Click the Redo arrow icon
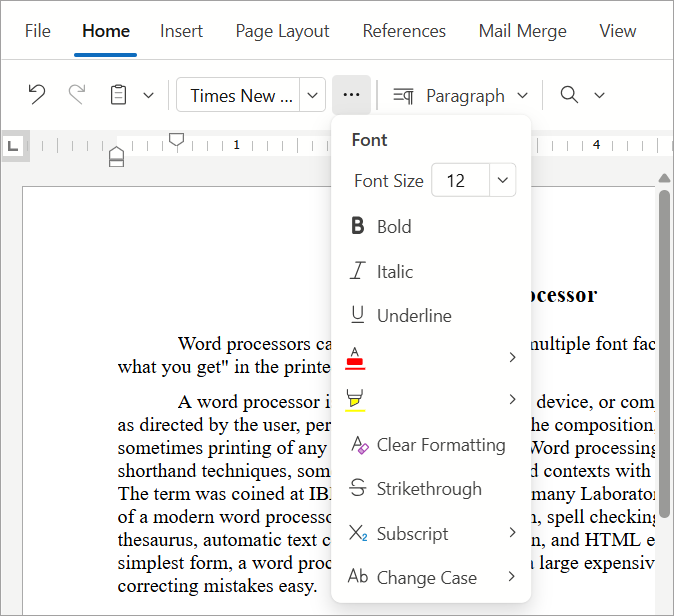The height and width of the screenshot is (616, 674). 77,95
